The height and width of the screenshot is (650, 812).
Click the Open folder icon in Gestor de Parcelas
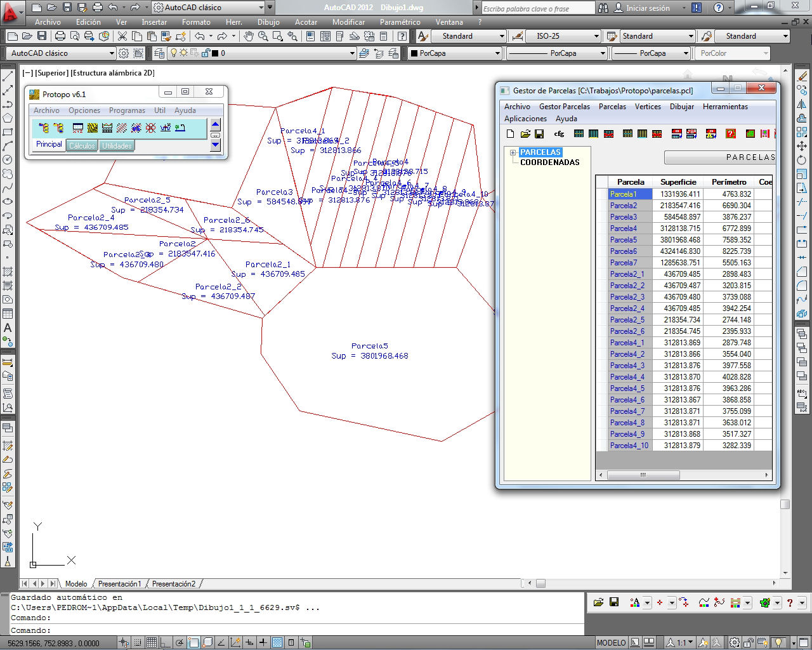(525, 134)
